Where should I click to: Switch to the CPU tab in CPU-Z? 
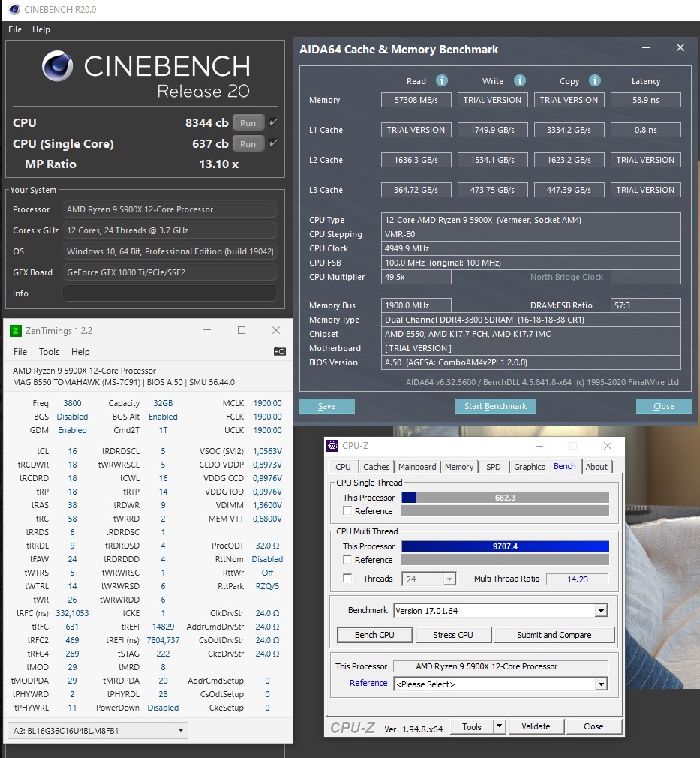(x=343, y=467)
